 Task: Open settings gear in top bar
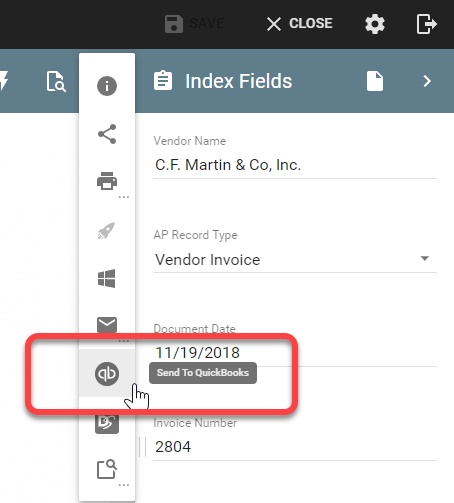click(x=375, y=24)
